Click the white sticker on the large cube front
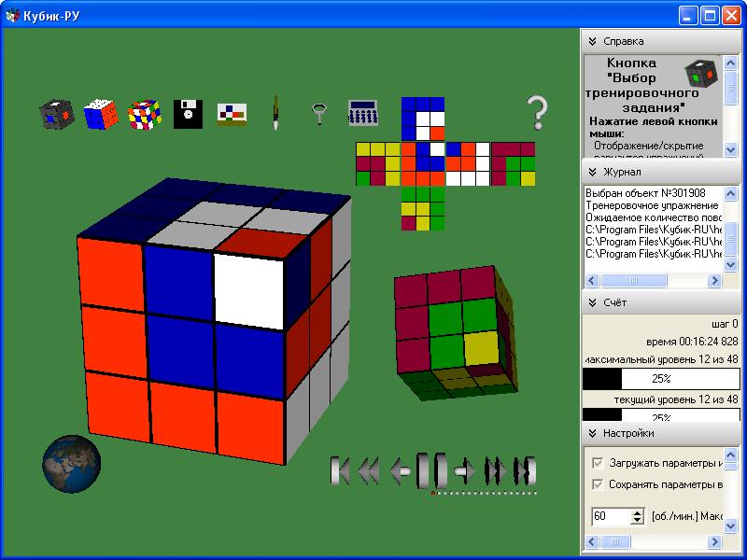 [x=249, y=291]
